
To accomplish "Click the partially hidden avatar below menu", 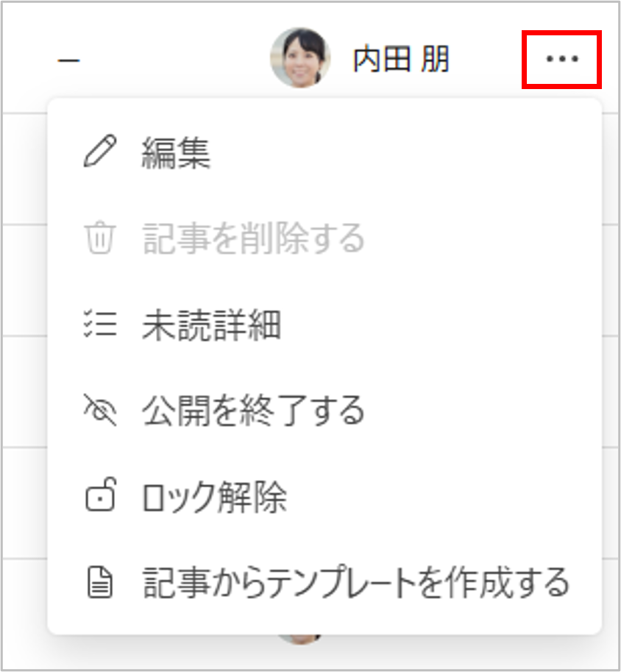I will pos(300,639).
